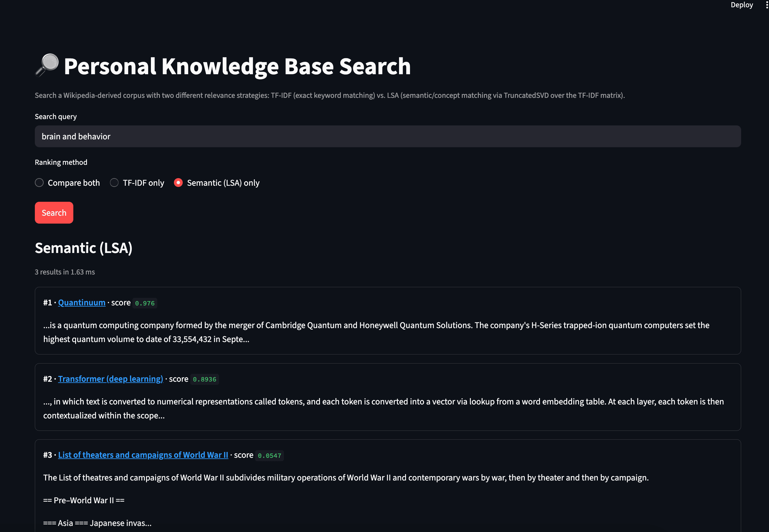The image size is (769, 532).
Task: Click the Search query input field
Action: 388,136
